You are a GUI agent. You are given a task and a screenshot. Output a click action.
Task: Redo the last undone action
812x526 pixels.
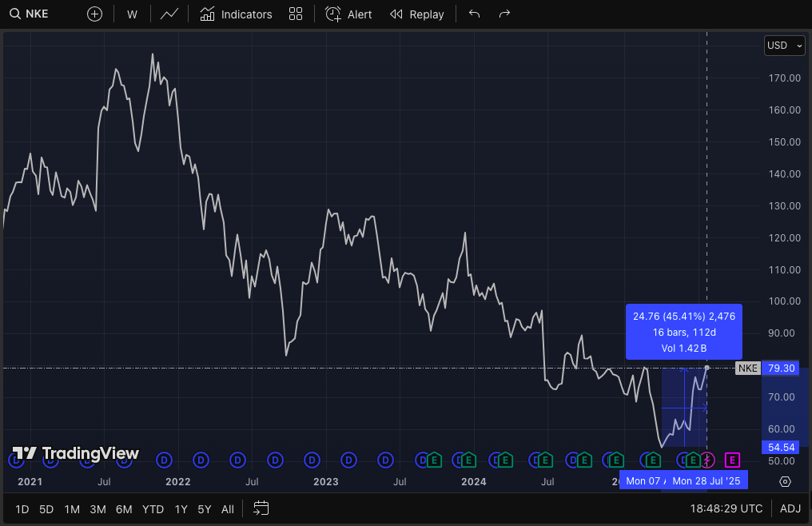tap(504, 14)
